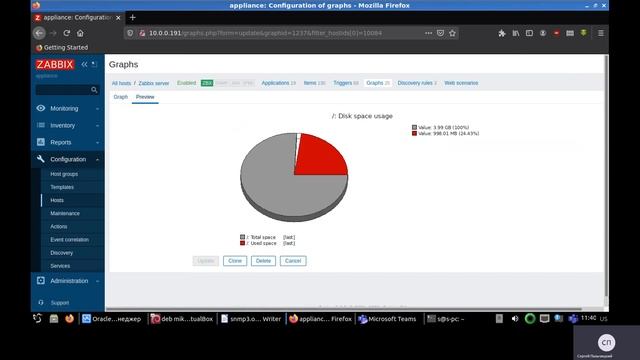Image resolution: width=640 pixels, height=360 pixels.
Task: Go to Firefox home page
Action: [x=80, y=33]
